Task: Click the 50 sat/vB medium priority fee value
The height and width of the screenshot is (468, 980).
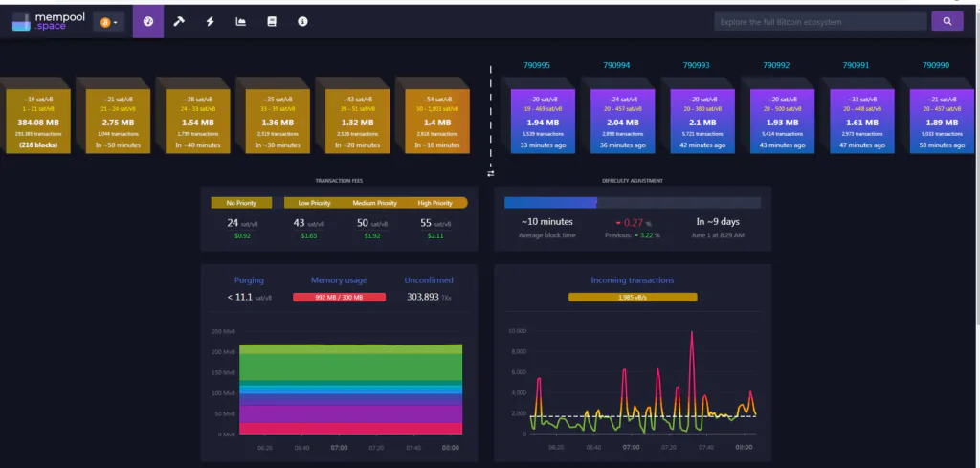Action: coord(371,222)
